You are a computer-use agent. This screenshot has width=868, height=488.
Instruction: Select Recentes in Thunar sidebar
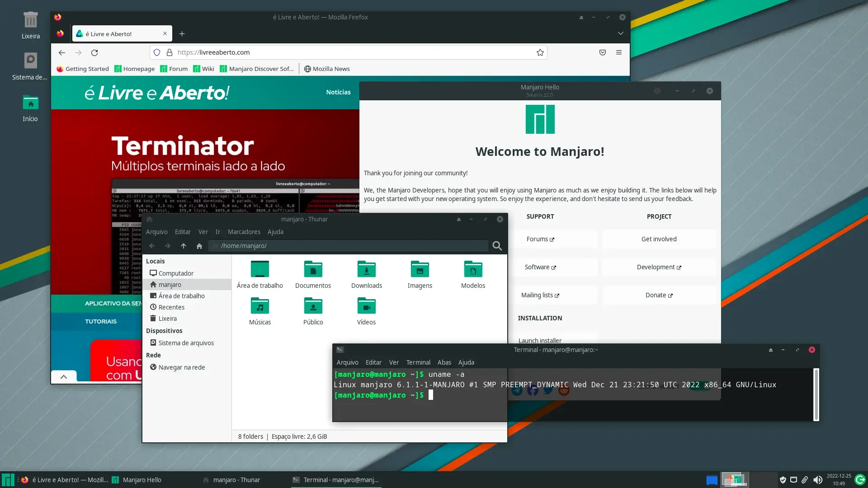tap(187, 307)
